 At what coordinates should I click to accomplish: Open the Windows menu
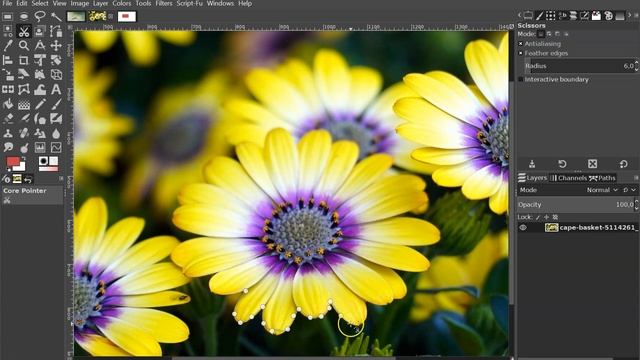pos(220,4)
